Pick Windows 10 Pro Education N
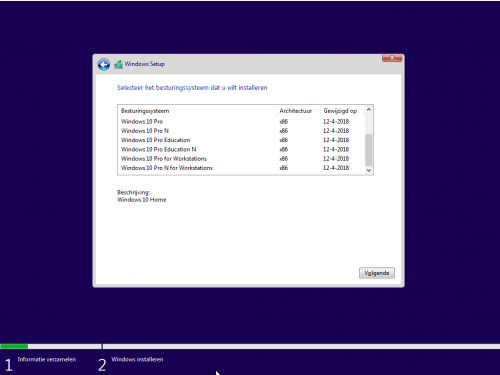 pos(241,149)
